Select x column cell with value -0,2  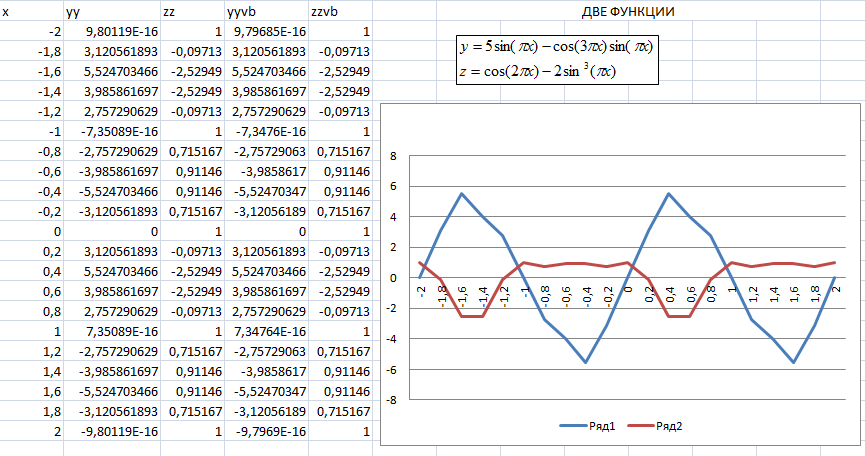[x=31, y=211]
